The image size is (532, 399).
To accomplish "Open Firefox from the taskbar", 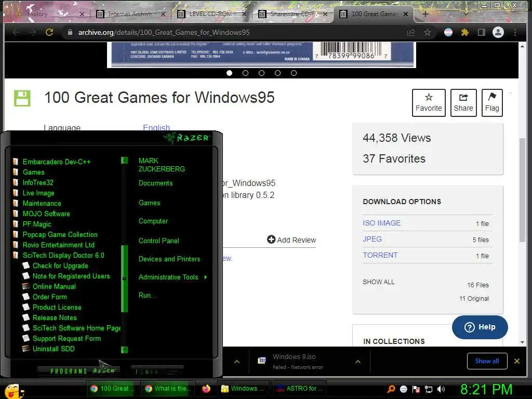I will pos(206,389).
